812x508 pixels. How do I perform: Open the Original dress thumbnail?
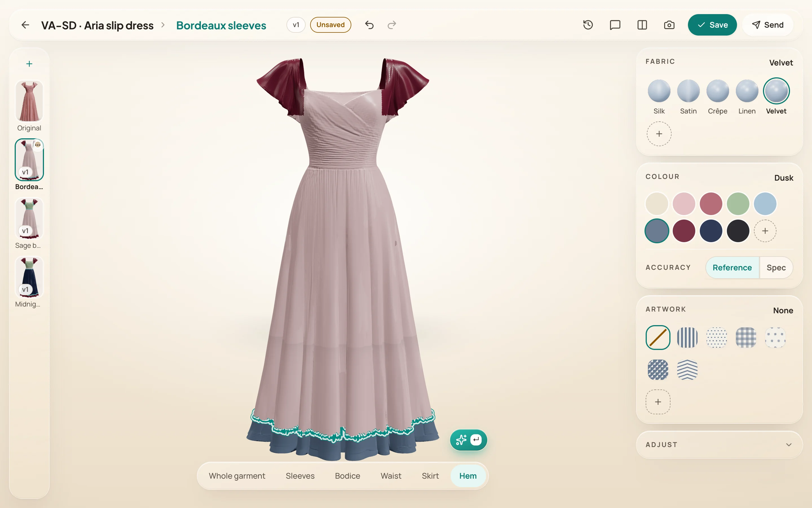[x=29, y=101]
